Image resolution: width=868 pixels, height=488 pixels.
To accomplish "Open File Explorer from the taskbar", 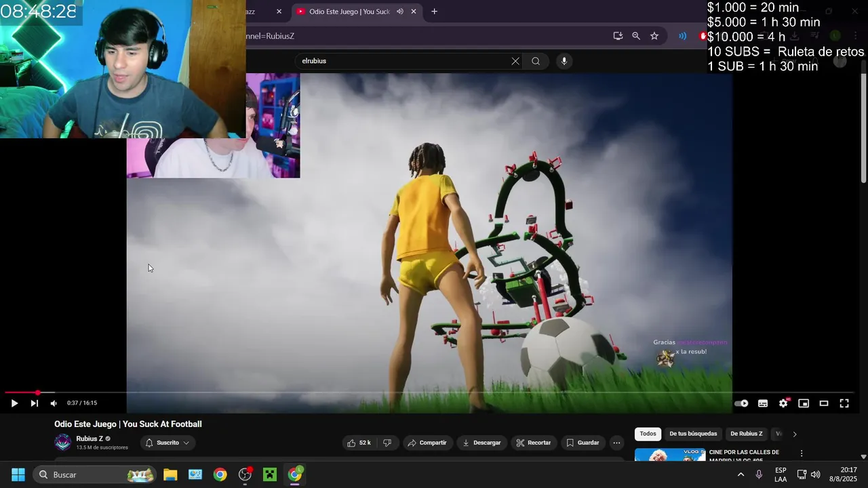I will (x=170, y=474).
